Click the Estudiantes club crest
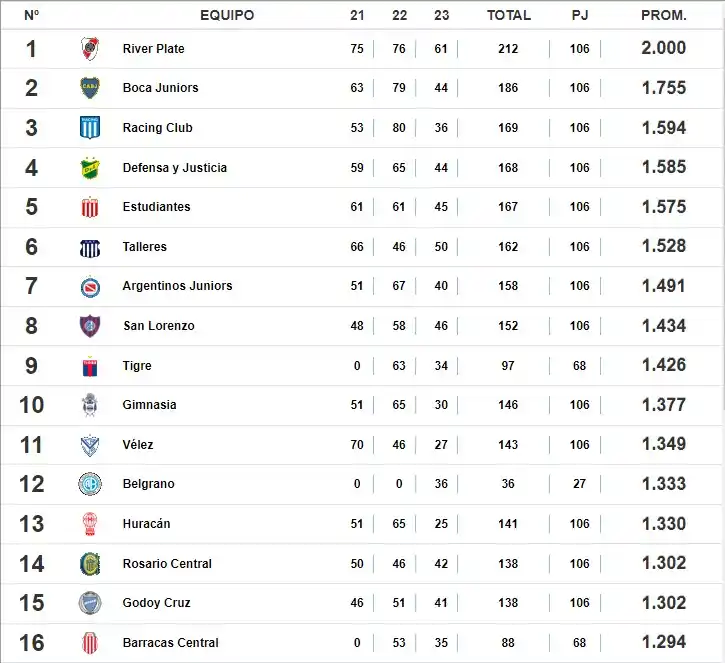This screenshot has height=663, width=725. (90, 207)
